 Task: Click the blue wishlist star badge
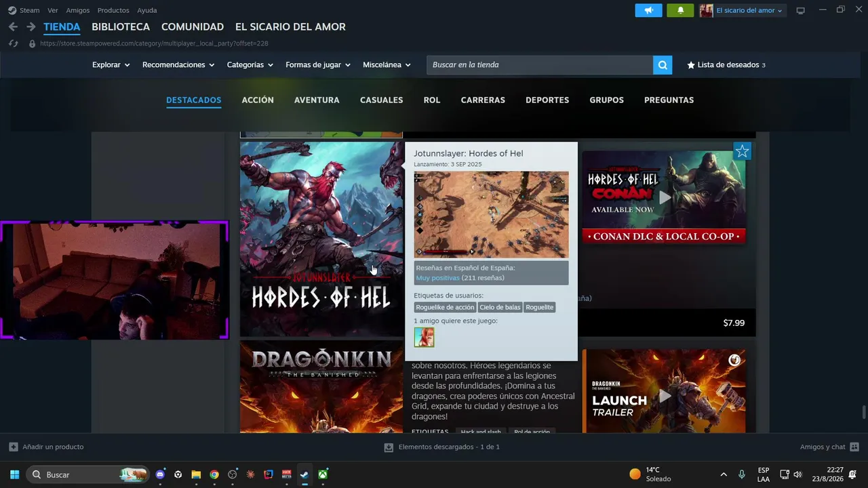point(742,151)
